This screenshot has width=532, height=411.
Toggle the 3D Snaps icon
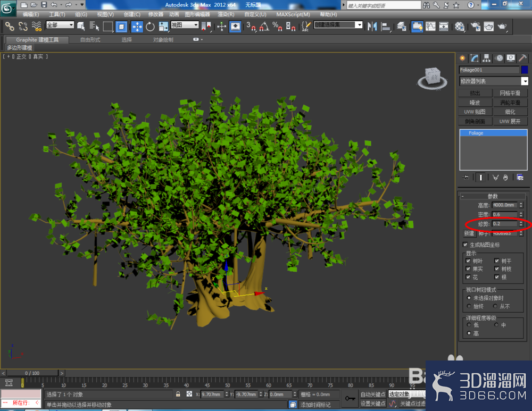251,26
